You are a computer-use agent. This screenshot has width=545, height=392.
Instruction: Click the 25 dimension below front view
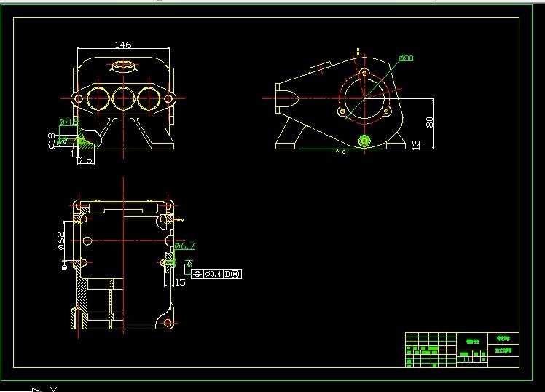point(86,160)
